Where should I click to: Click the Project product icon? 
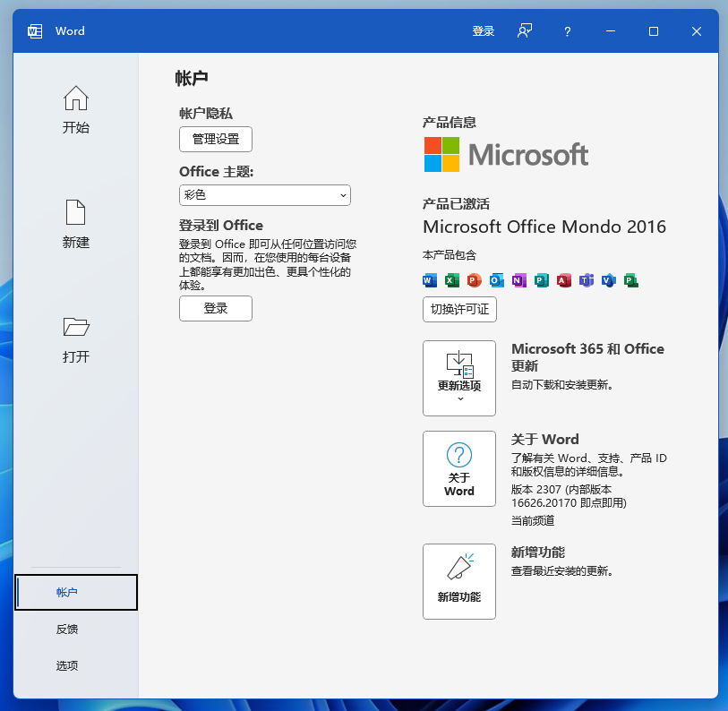pos(631,280)
